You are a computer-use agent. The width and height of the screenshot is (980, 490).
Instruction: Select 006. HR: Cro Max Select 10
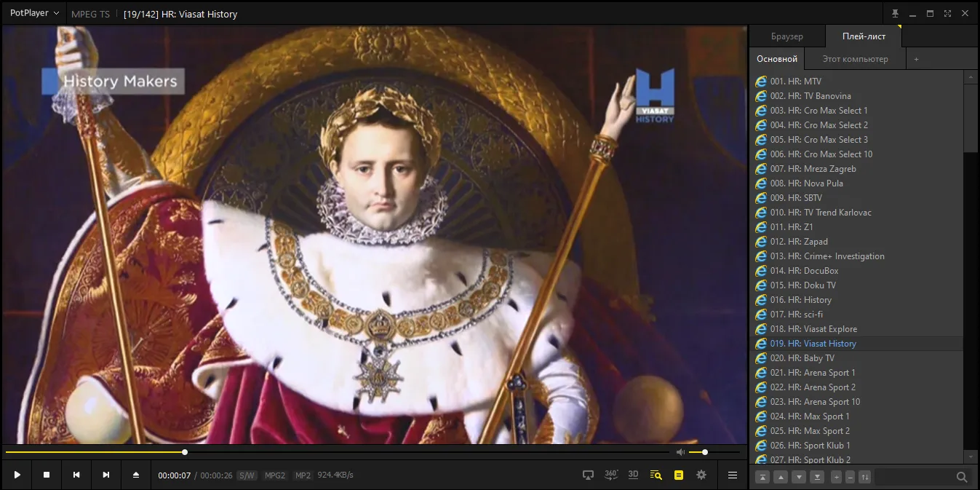(856, 154)
